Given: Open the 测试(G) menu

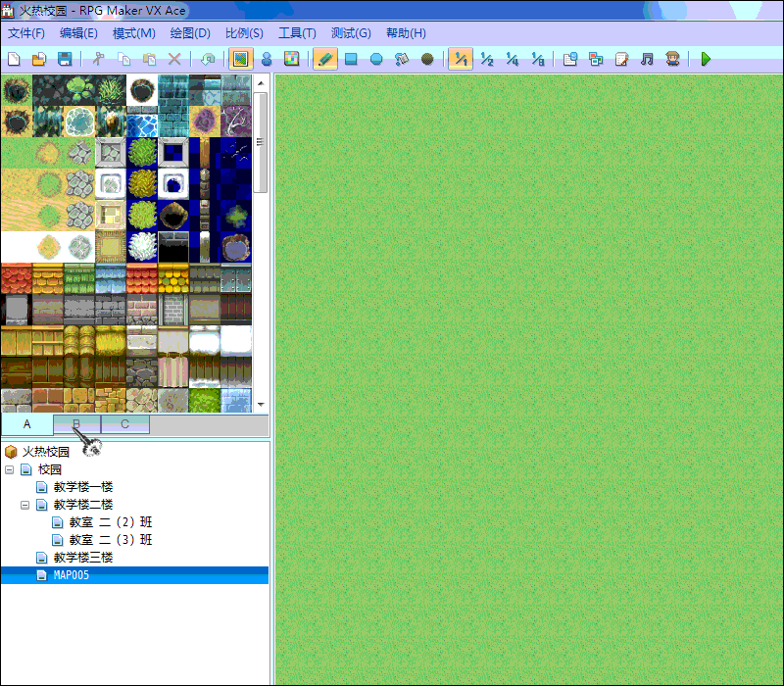Looking at the screenshot, I should point(351,33).
